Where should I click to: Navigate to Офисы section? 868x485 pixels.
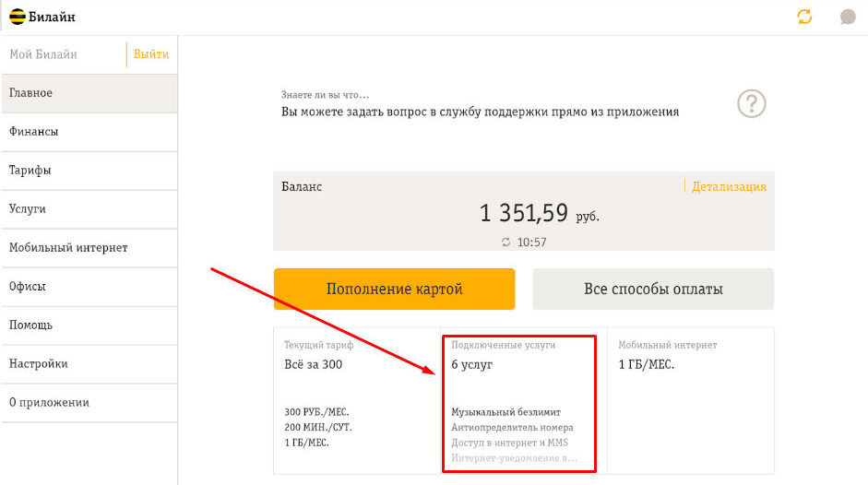coord(89,287)
